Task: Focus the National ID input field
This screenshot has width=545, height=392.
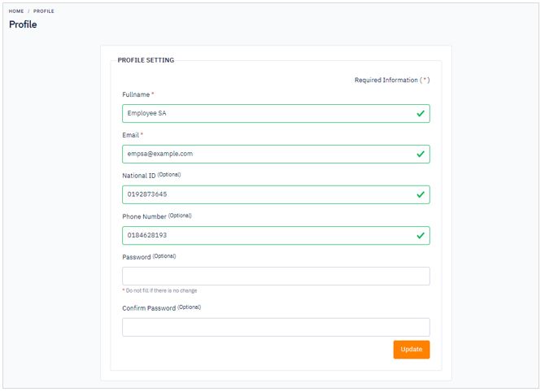Action: 276,194
